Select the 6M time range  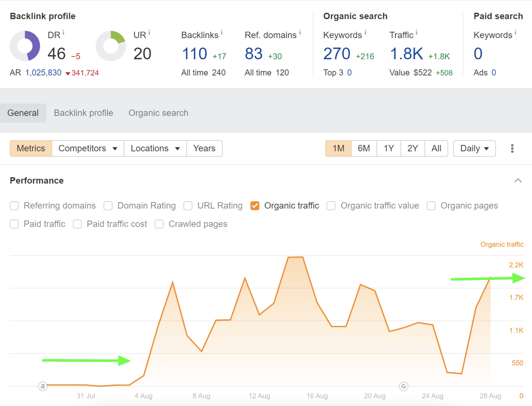click(x=364, y=148)
